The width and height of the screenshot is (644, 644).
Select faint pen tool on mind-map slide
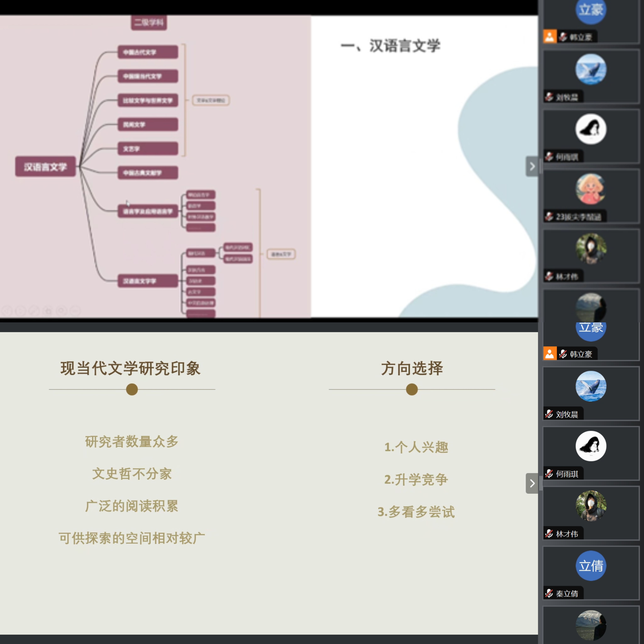[34, 311]
